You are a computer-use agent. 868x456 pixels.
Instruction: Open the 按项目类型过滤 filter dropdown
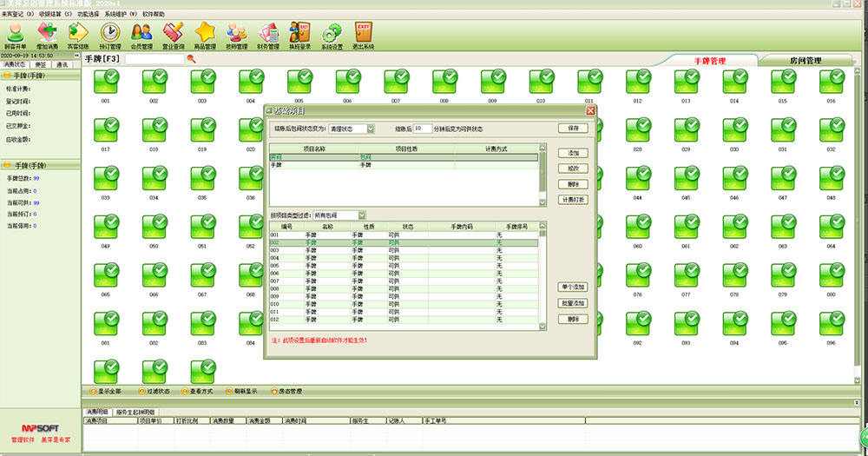pos(362,215)
